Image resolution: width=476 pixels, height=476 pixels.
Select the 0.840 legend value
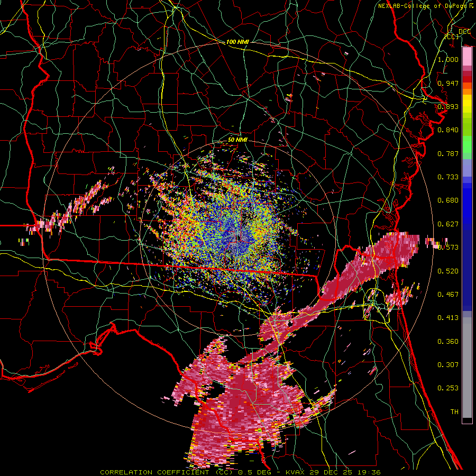point(448,130)
